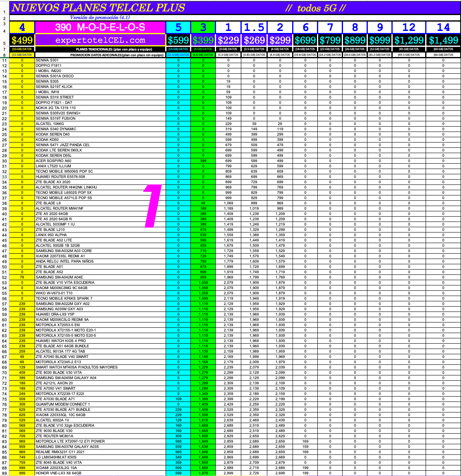
Task: Select row header number 33
Action: coord(4,177)
